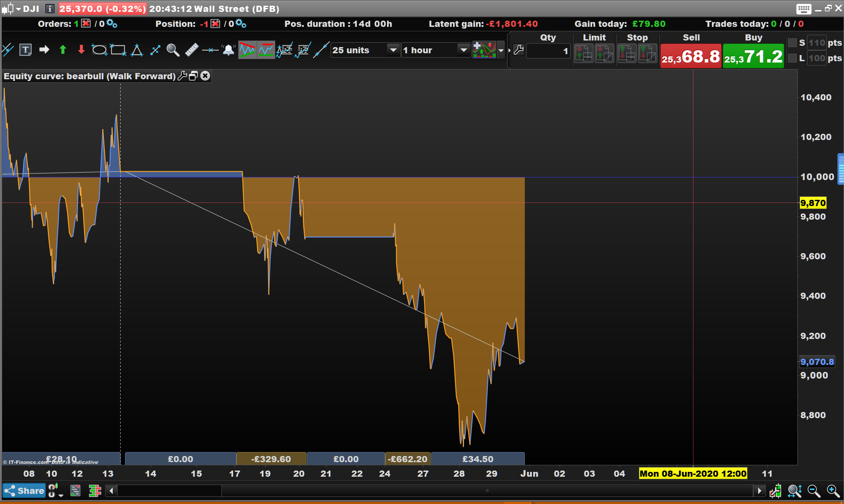
Task: Select the ellipse drawing tool
Action: click(x=99, y=50)
